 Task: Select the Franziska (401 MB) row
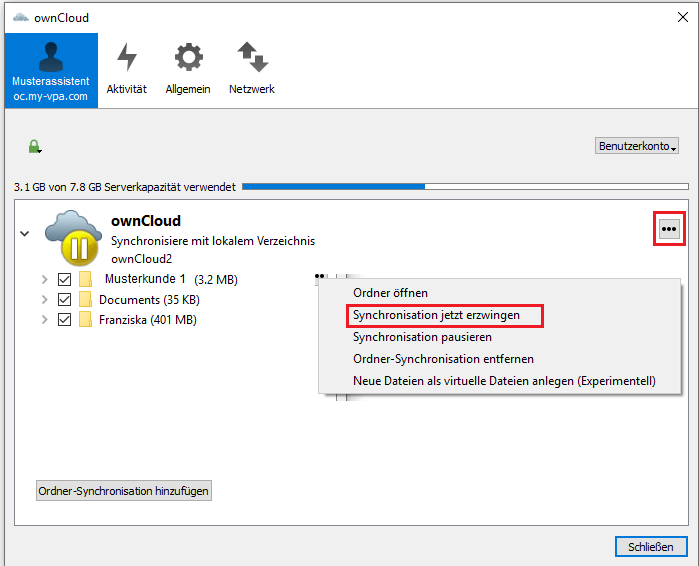148,320
